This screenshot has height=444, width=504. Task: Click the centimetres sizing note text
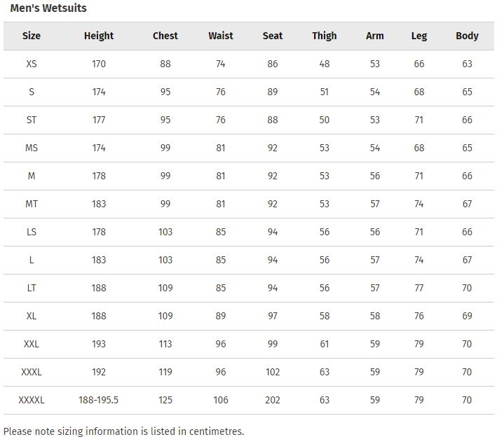[124, 431]
